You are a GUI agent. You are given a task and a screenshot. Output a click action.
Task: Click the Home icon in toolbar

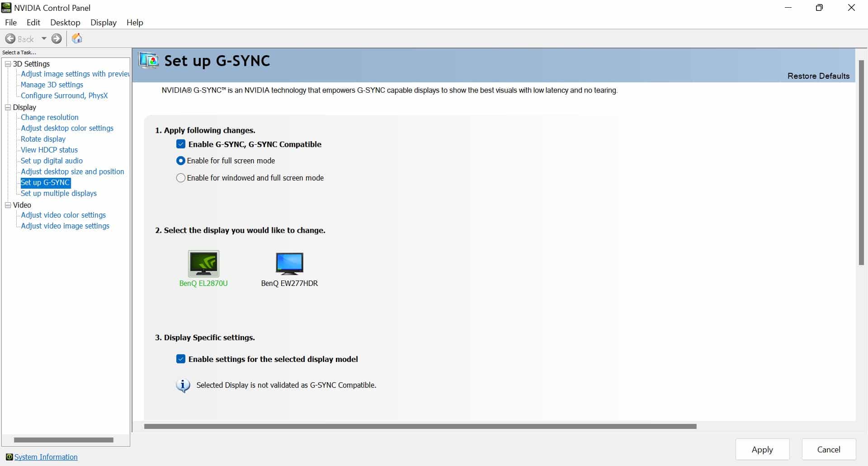(77, 38)
